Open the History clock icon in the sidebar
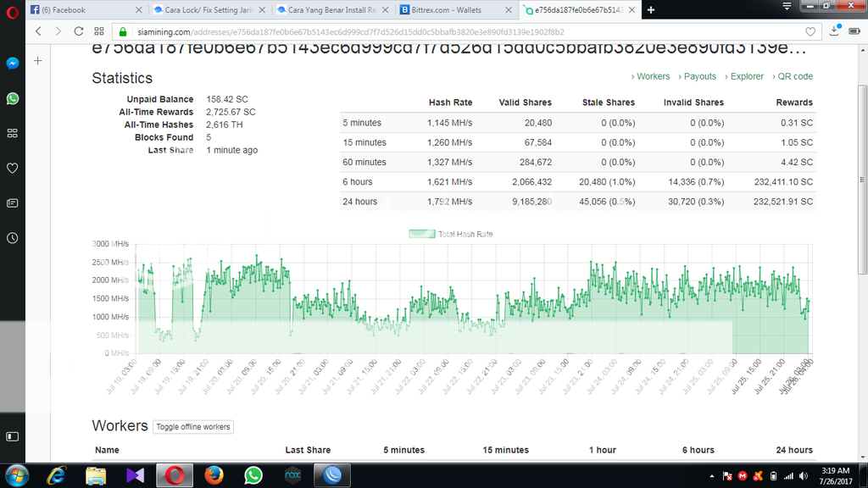Screen dimensions: 868x488 pyautogui.click(x=13, y=238)
